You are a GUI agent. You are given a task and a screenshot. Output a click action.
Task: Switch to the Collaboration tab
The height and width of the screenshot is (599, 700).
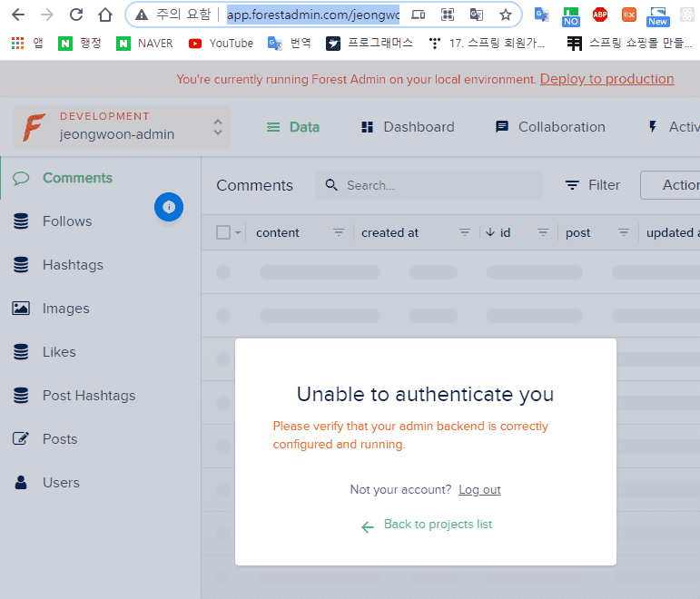coord(550,127)
